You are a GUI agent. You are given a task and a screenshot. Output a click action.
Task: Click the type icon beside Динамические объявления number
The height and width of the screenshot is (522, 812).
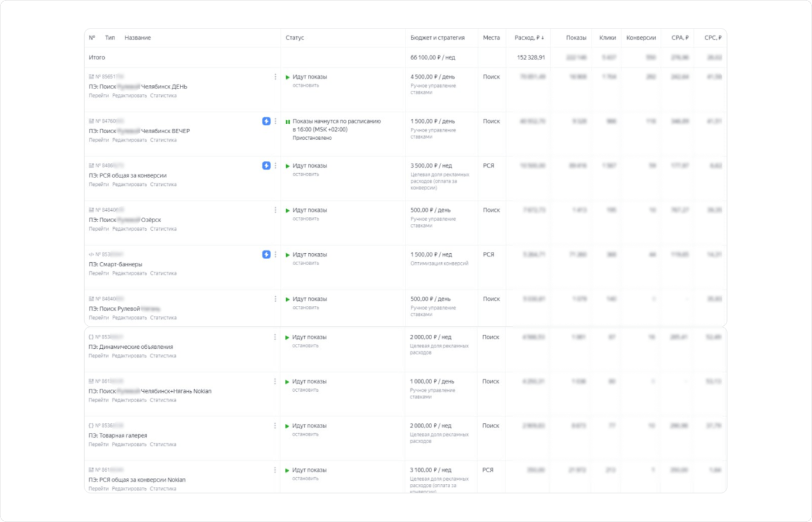tap(92, 337)
